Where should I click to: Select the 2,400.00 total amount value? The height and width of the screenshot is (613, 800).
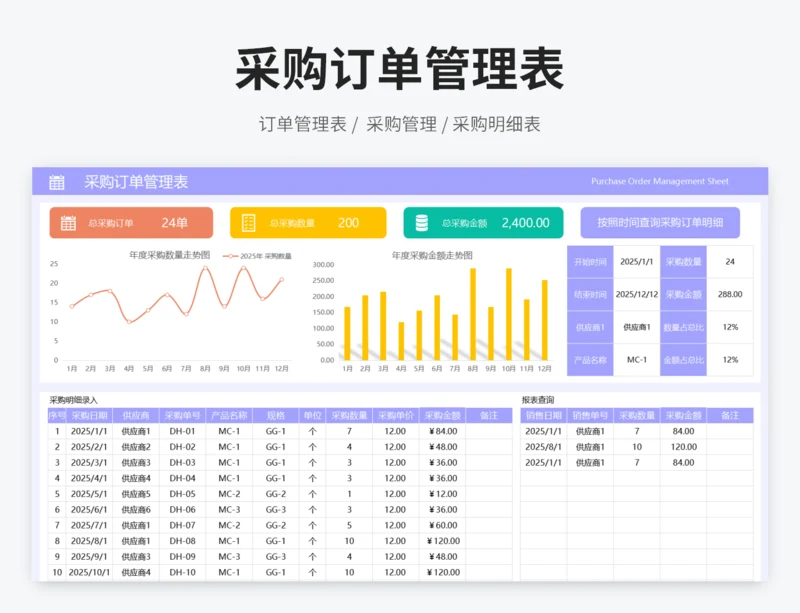(525, 223)
